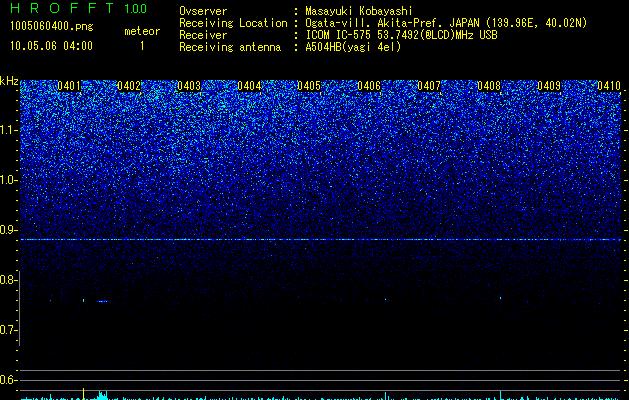
Task: Click the meteor label
Action: pos(142,31)
